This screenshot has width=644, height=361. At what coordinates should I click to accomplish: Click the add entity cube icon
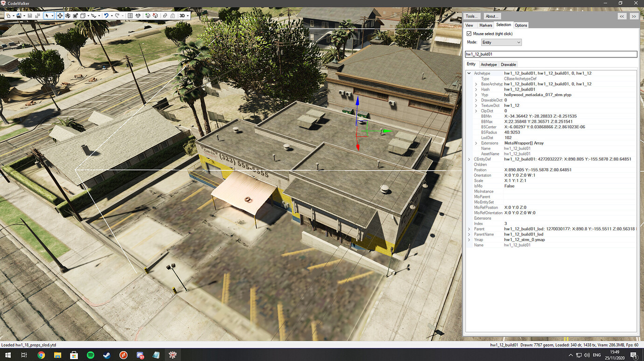(148, 15)
